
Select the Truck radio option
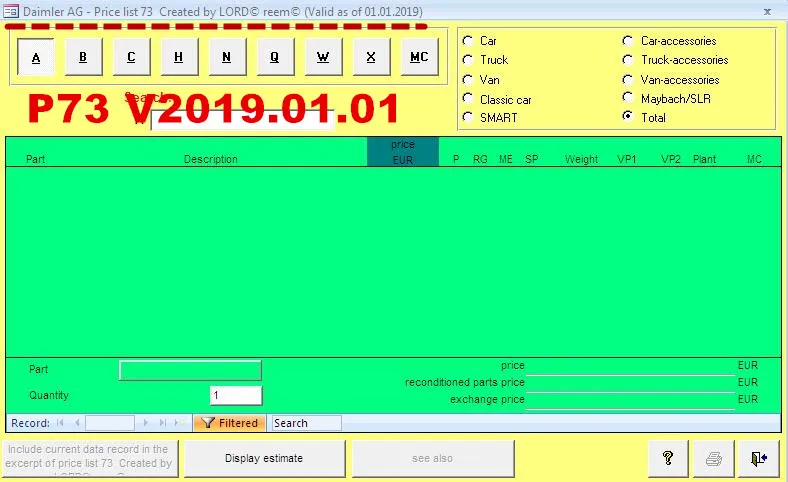coord(468,60)
